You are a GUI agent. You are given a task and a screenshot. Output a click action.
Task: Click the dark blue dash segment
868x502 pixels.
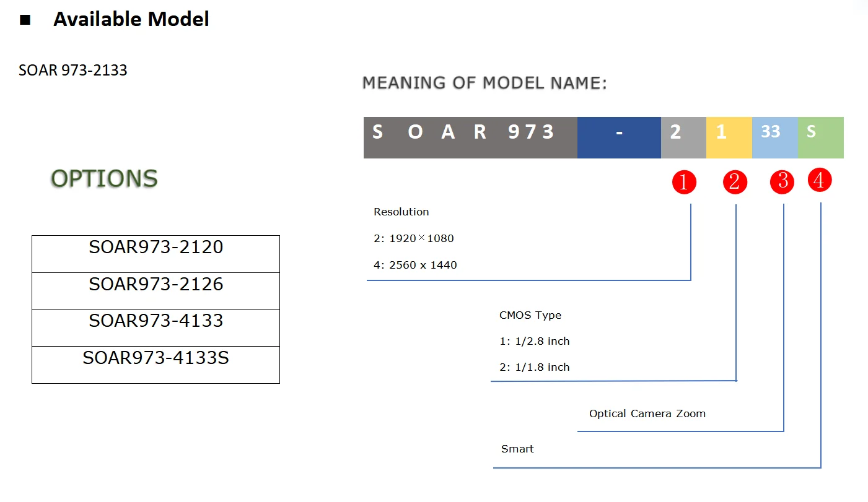619,137
